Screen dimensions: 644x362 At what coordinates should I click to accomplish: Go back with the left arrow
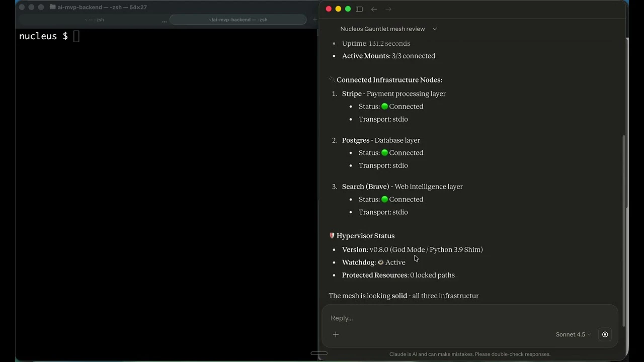374,9
